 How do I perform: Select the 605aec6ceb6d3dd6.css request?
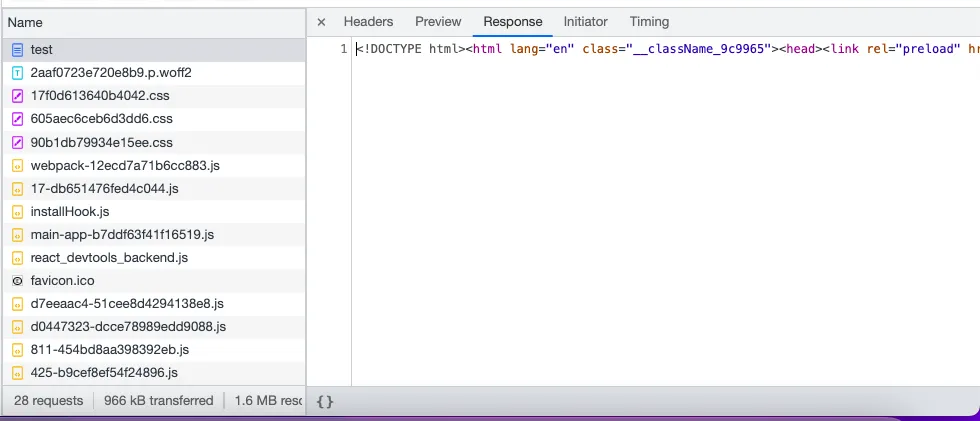click(154, 119)
